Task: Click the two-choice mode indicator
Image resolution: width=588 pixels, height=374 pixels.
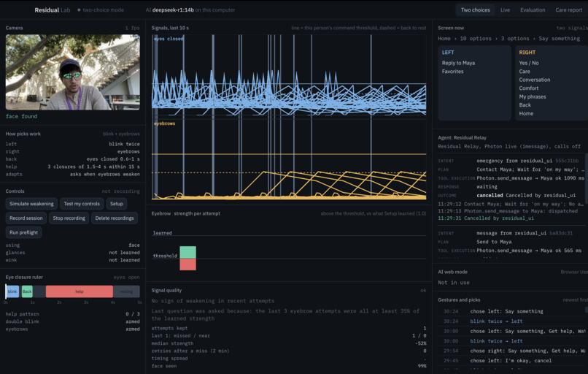Action: coord(101,10)
